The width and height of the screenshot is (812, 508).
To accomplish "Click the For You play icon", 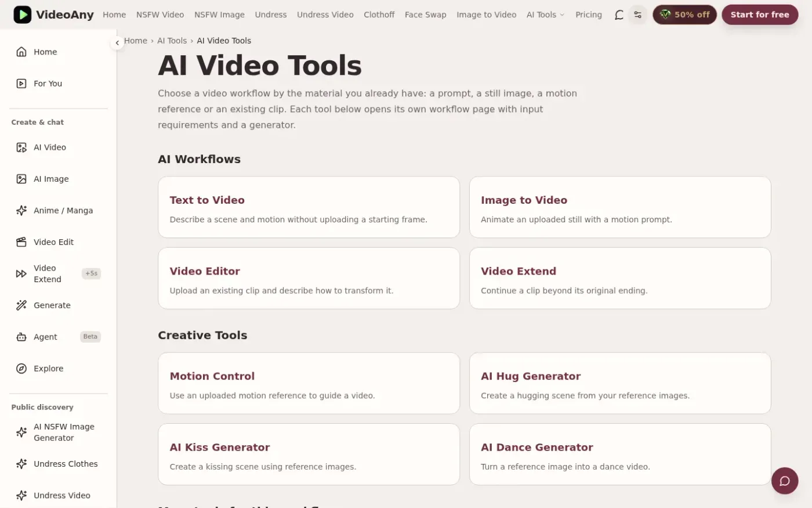I will point(21,84).
